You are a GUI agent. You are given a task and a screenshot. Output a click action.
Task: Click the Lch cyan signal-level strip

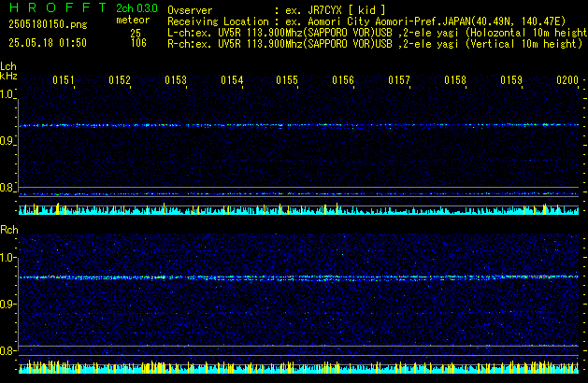(298, 209)
